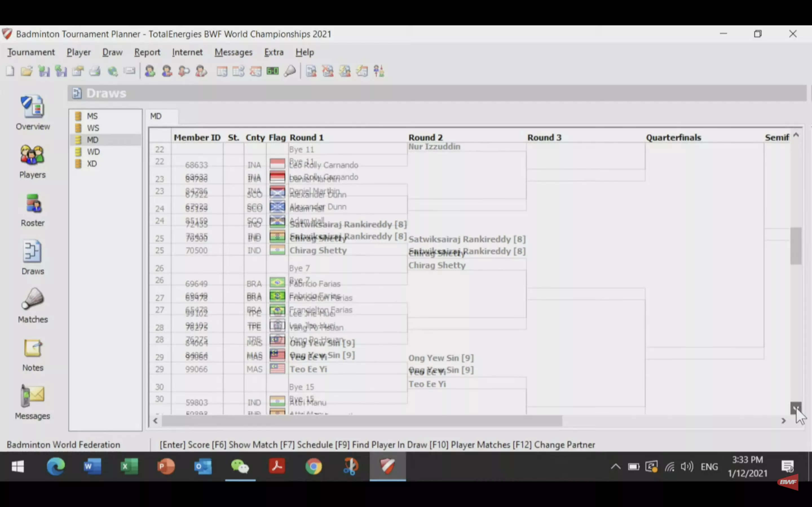Image resolution: width=812 pixels, height=507 pixels.
Task: Click the printer icon in toolbar
Action: click(x=95, y=71)
